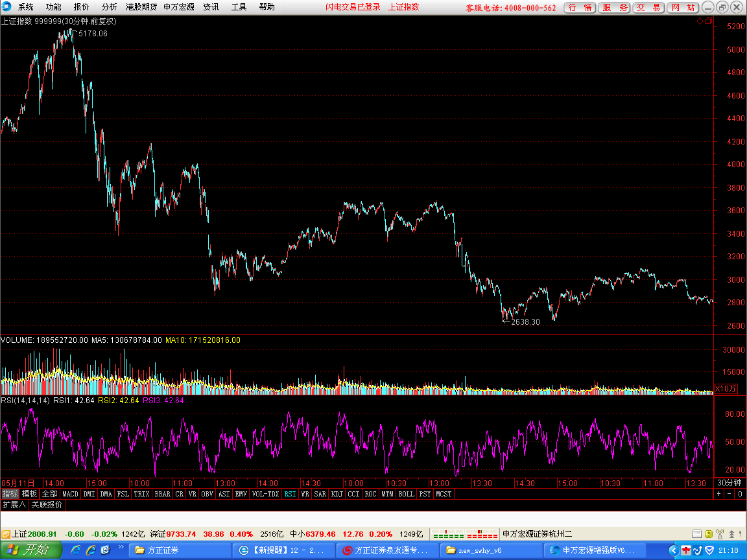This screenshot has width=747, height=560.
Task: Click the plus zoom-in button below chart
Action: [x=719, y=494]
